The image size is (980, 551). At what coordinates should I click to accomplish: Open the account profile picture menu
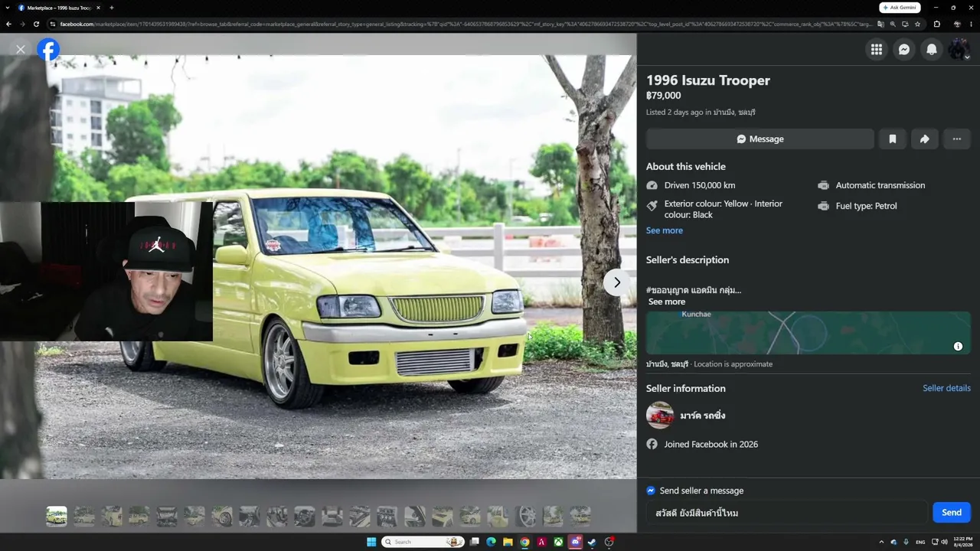click(959, 50)
